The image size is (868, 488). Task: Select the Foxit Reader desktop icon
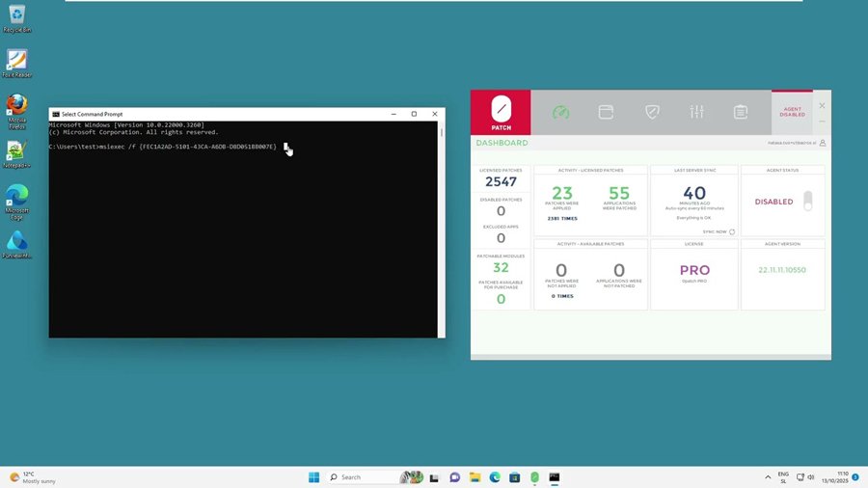click(x=17, y=63)
